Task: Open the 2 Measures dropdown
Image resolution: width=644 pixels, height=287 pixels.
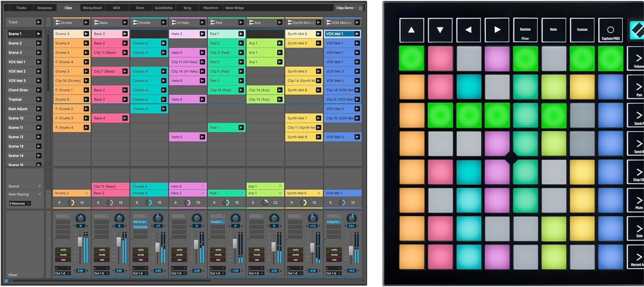Action: [x=19, y=203]
